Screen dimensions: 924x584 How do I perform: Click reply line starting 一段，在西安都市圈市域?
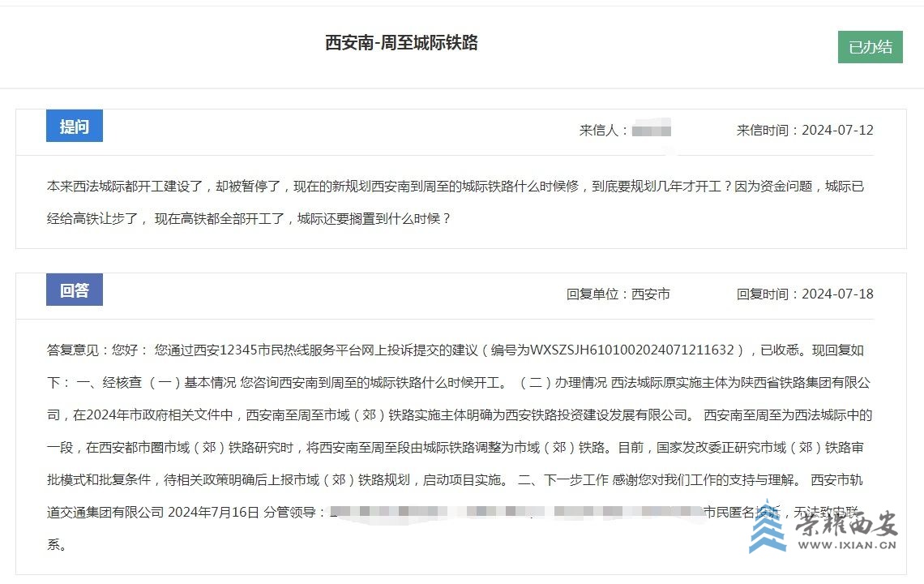(456, 448)
